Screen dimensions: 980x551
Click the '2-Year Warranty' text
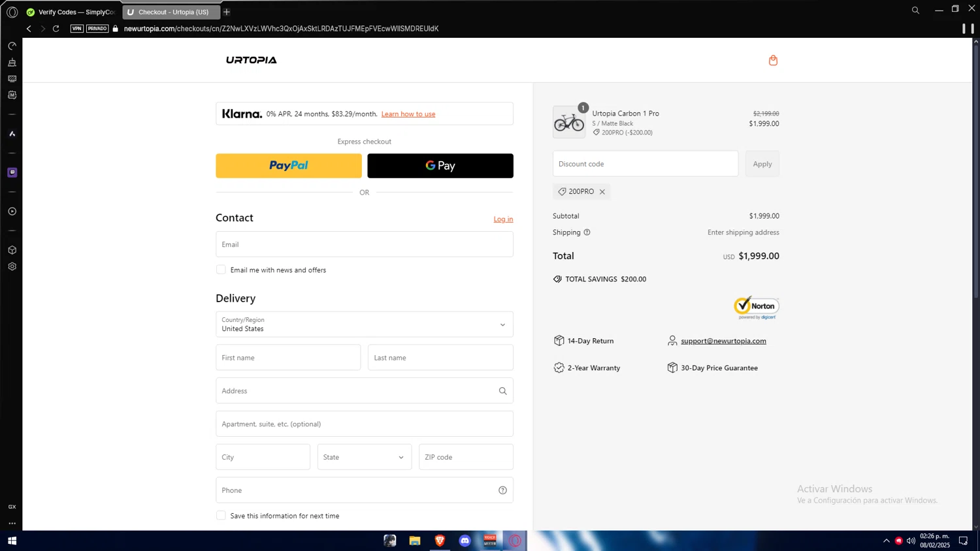click(x=594, y=368)
